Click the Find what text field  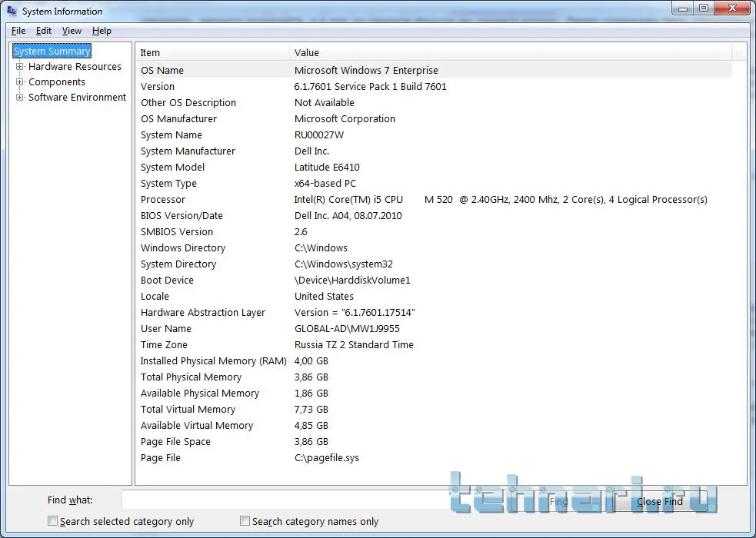click(x=331, y=500)
